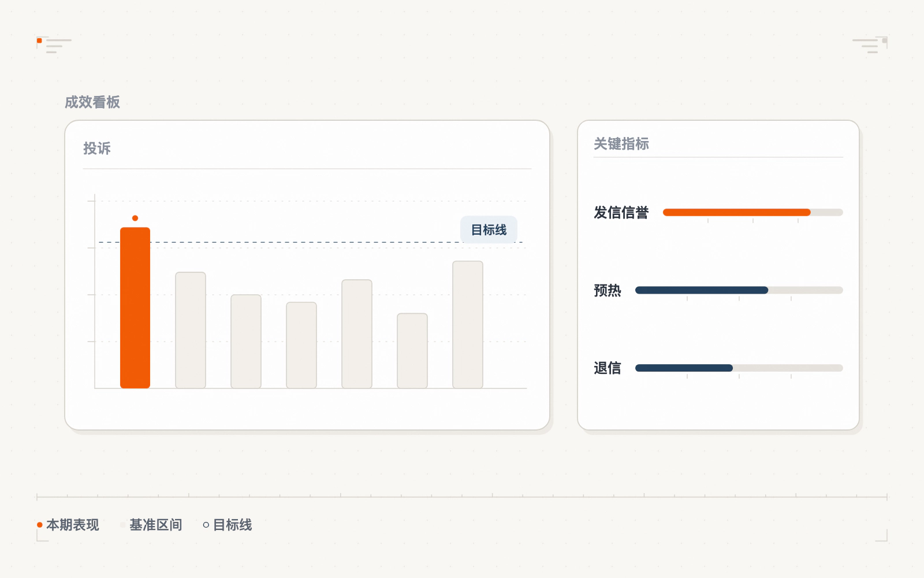Click the 预热 metric label
Screen dimensions: 924x578
[608, 290]
